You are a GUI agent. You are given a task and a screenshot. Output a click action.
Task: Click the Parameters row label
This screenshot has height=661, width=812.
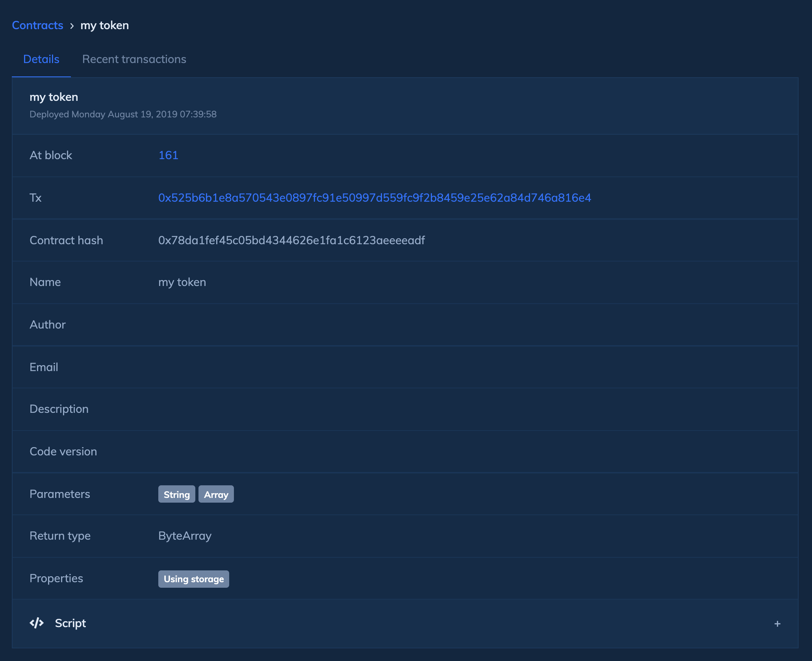[x=60, y=494]
